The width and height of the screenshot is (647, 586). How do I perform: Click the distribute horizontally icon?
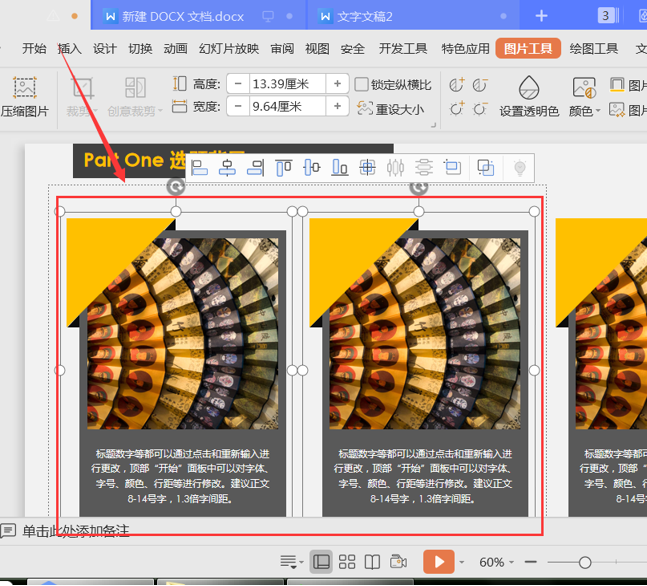coord(395,168)
